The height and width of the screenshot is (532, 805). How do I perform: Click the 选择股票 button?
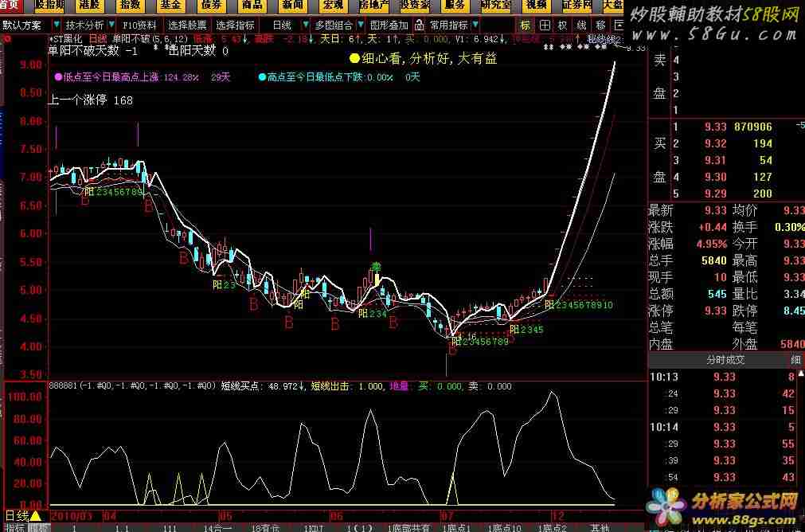point(187,25)
